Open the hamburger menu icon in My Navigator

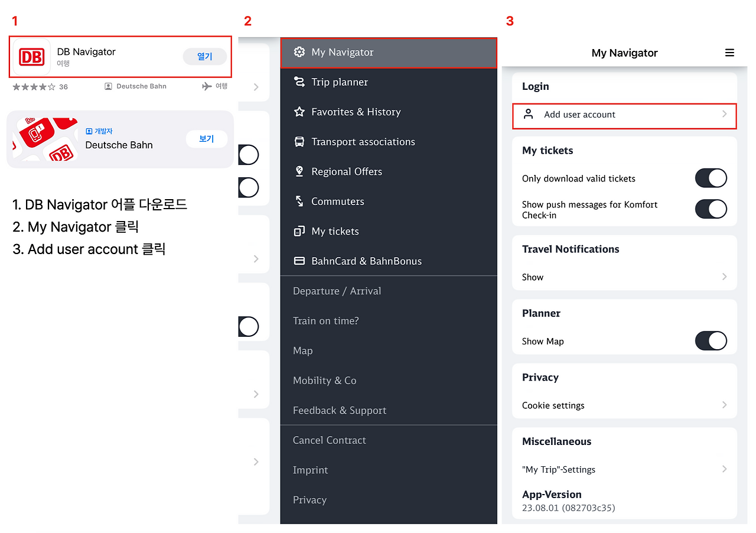pyautogui.click(x=729, y=53)
